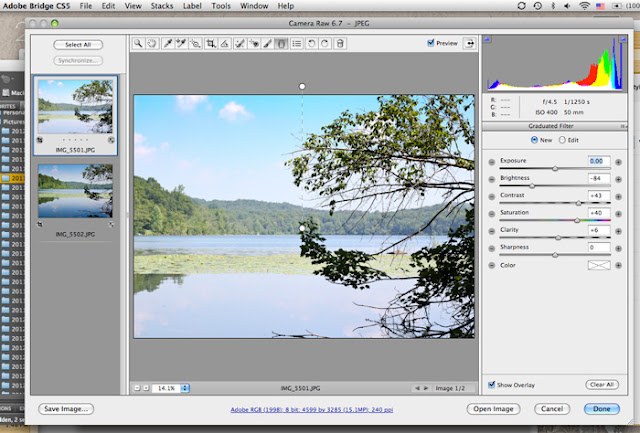Open the Color swatch picker
Viewport: 640px width, 433px height.
point(599,265)
